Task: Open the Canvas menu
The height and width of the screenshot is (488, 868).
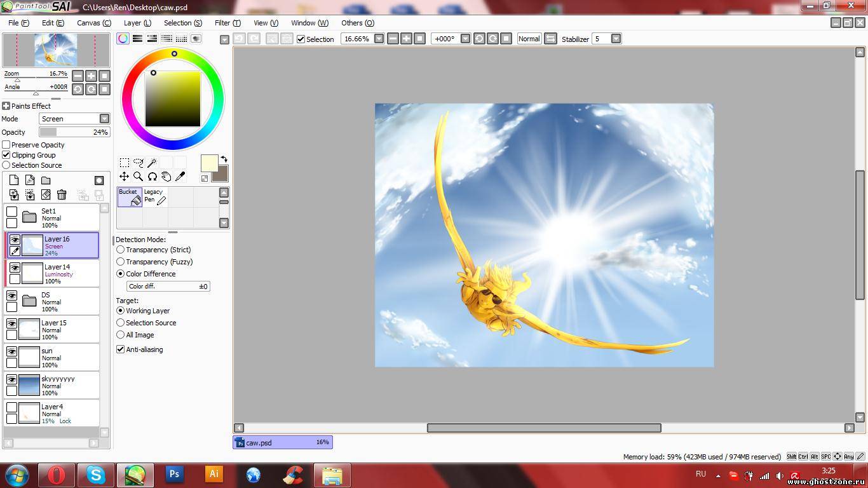Action: (x=94, y=23)
